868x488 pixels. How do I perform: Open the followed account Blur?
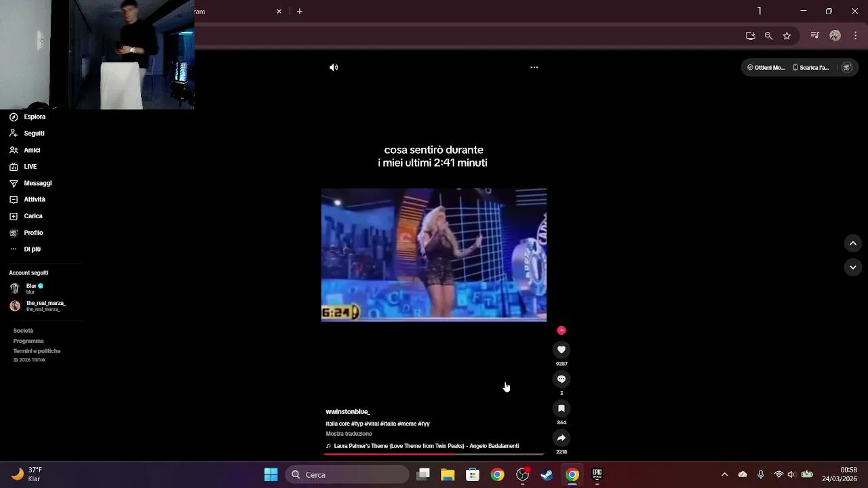(x=27, y=289)
